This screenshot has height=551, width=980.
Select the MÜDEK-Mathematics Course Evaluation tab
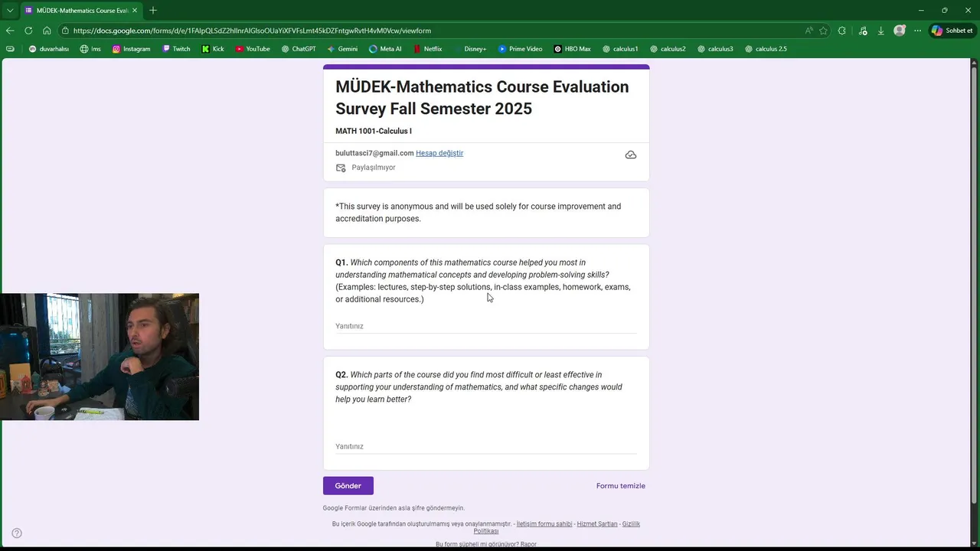tap(81, 11)
